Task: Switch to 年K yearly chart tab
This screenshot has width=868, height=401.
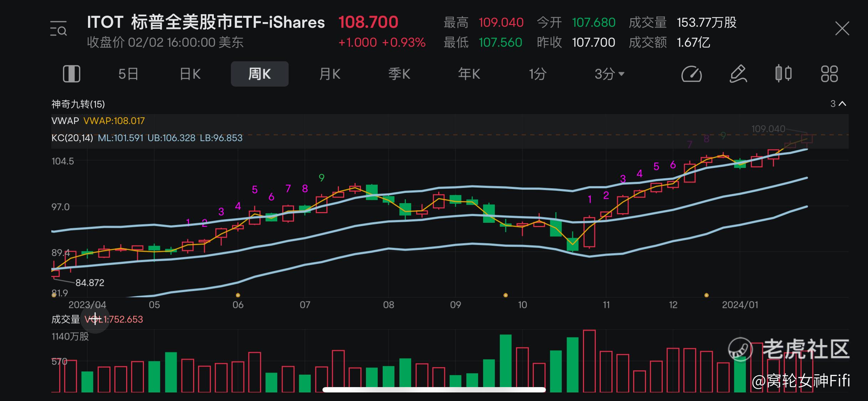Action: pyautogui.click(x=469, y=74)
